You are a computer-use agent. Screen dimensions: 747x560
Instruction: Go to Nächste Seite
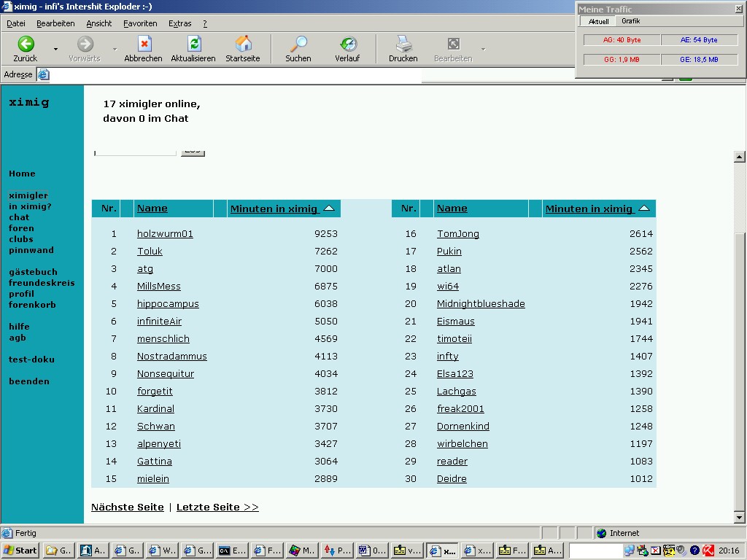[x=127, y=507]
